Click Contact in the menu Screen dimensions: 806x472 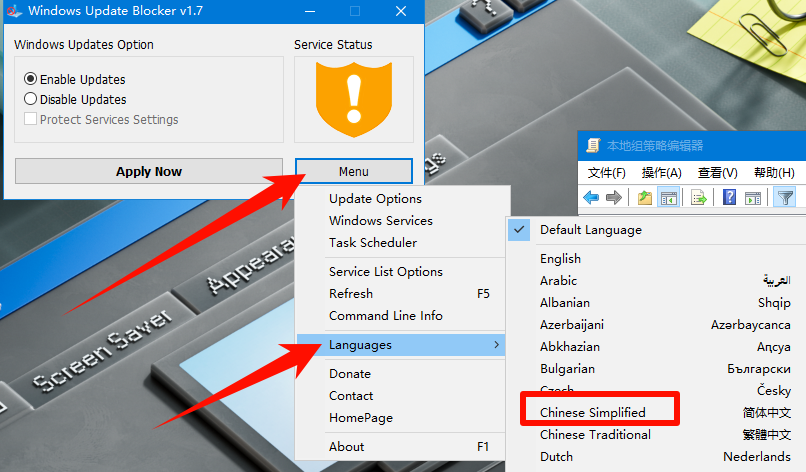401,396
